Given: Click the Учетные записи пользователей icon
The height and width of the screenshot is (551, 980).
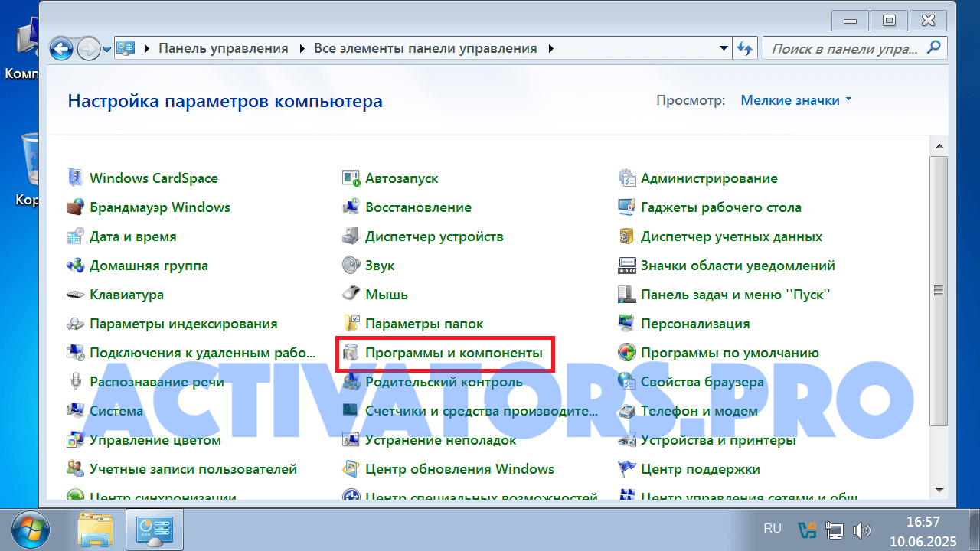Looking at the screenshot, I should [x=75, y=469].
